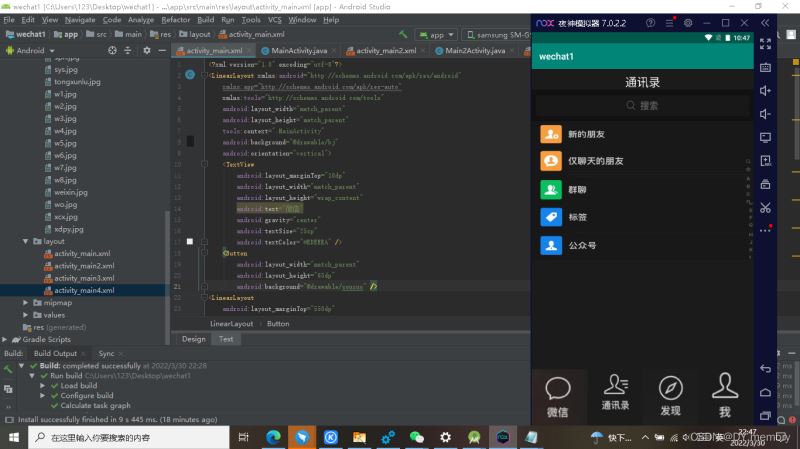Tap the 微信 bottom tab in emulator
Screen dimensions: 800x449
pos(558,397)
